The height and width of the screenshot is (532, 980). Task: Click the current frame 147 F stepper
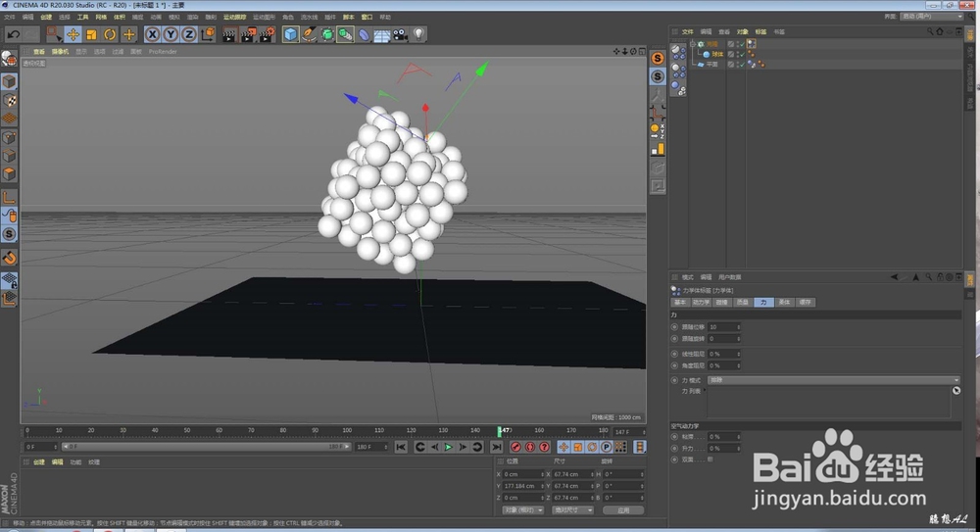(x=644, y=432)
